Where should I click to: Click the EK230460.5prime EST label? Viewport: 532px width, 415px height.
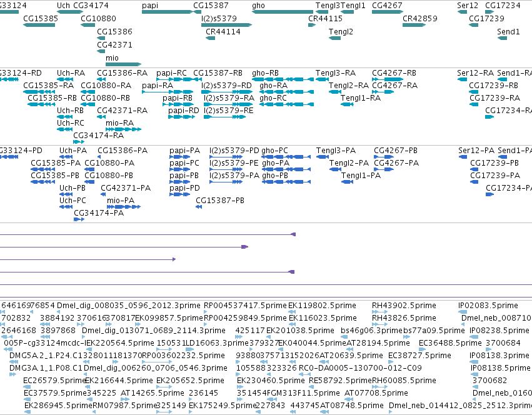click(271, 381)
